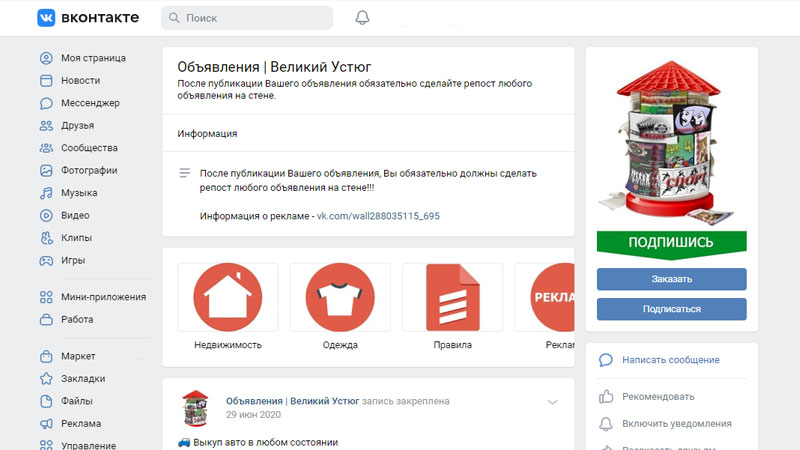Click Включить уведомления bell icon

coord(606,423)
